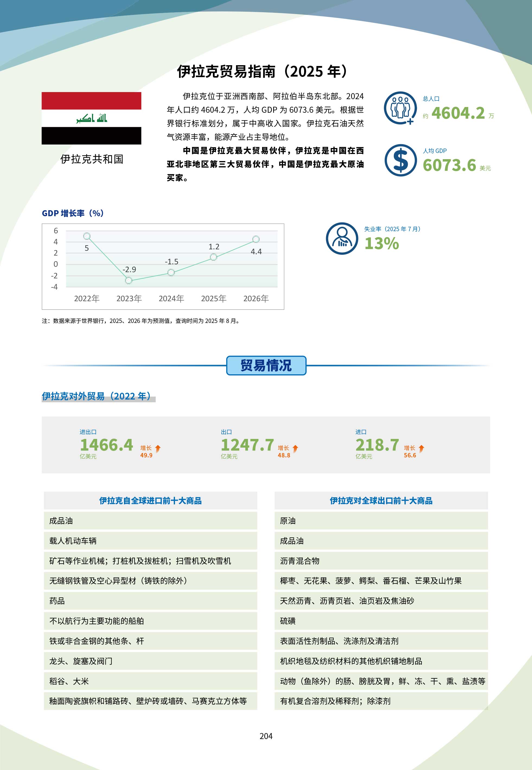Screen dimensions: 532x770
Task: Click the 2026年 data point at 4.4
Action: [256, 239]
